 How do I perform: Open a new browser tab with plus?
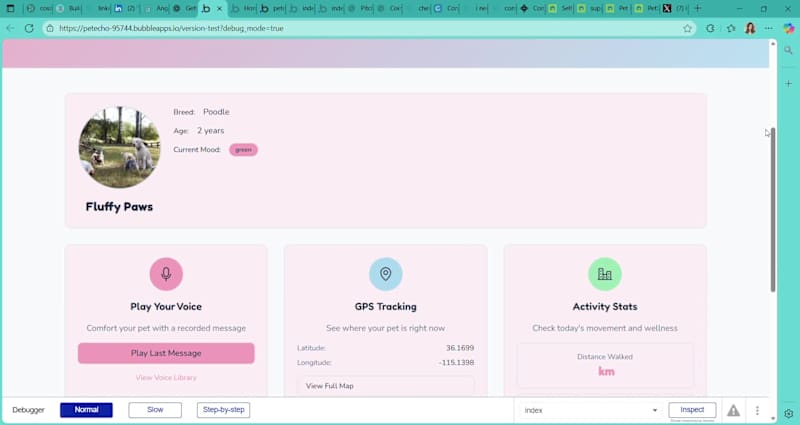697,8
